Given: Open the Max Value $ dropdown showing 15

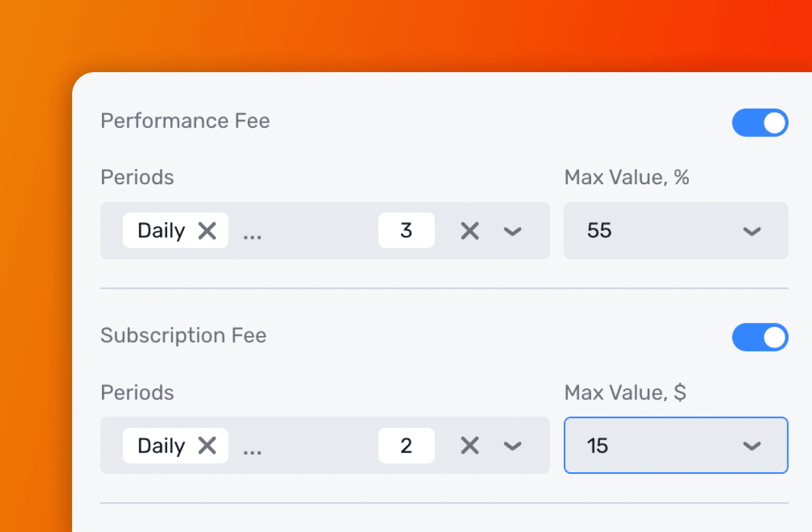Looking at the screenshot, I should pos(751,445).
